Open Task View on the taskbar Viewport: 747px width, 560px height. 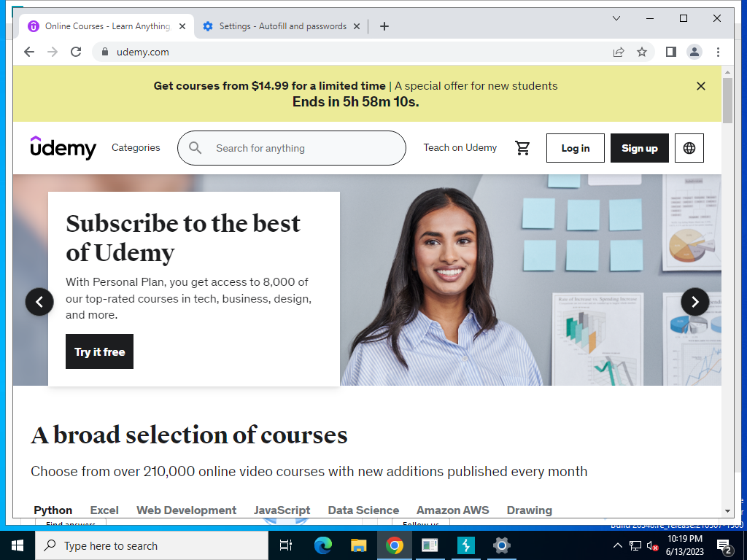coord(286,545)
